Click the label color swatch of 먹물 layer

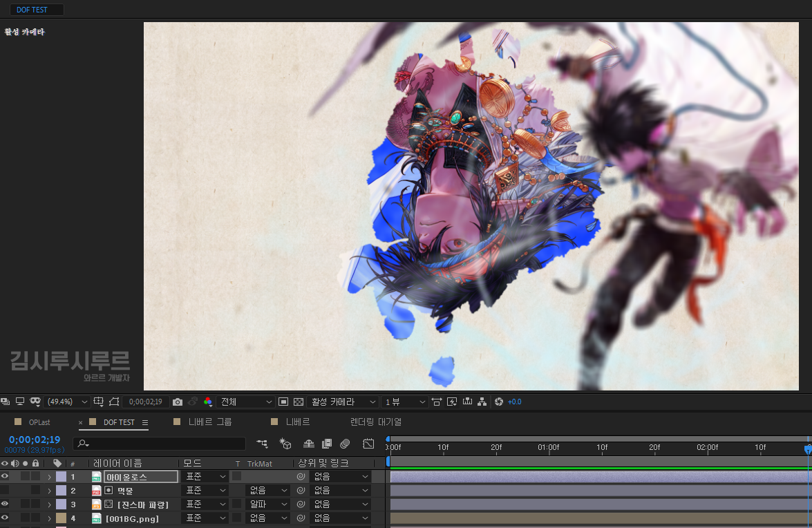tap(61, 490)
